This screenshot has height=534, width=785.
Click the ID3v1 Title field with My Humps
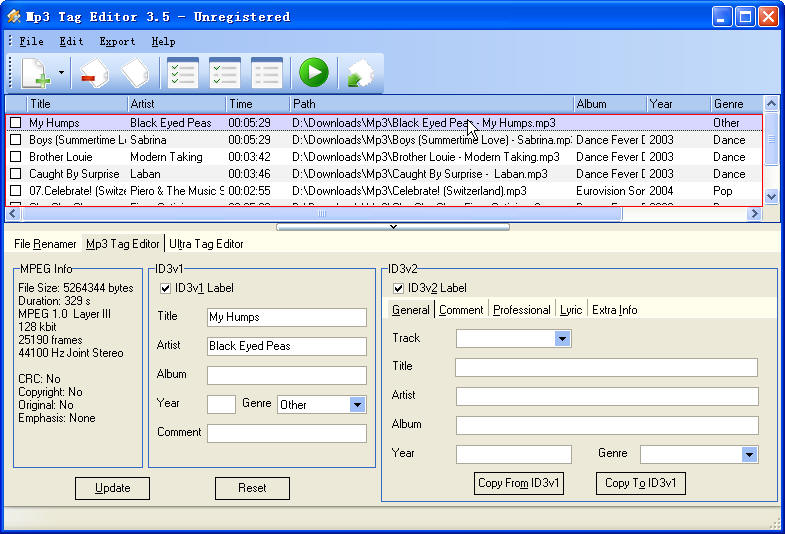coord(287,317)
